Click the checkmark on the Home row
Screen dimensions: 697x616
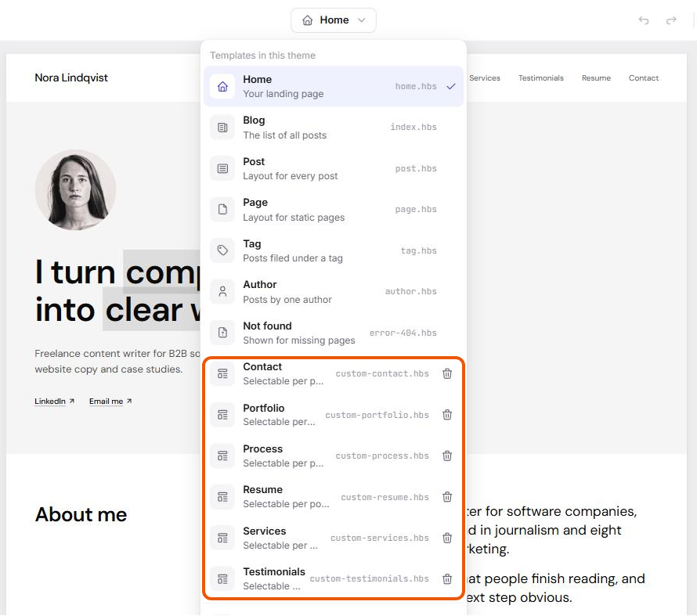tap(451, 86)
